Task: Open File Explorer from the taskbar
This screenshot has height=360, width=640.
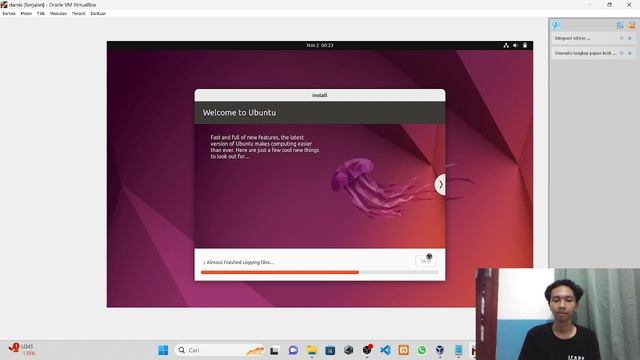Action: click(312, 350)
